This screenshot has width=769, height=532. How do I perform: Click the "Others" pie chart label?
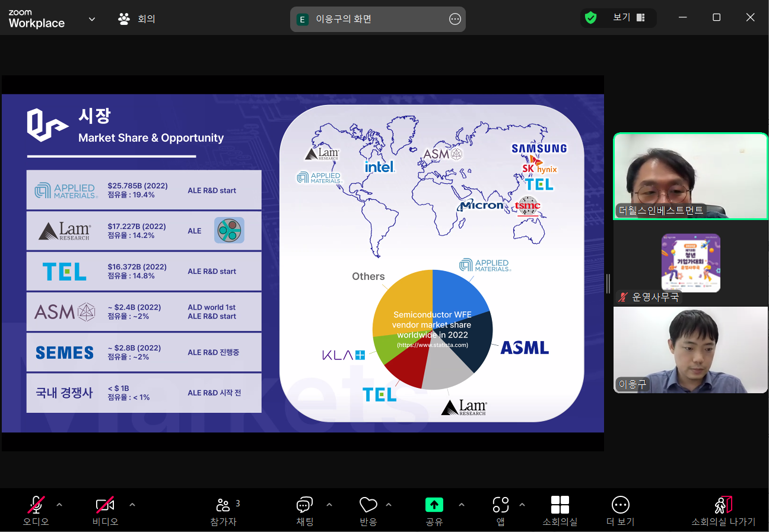pos(368,276)
